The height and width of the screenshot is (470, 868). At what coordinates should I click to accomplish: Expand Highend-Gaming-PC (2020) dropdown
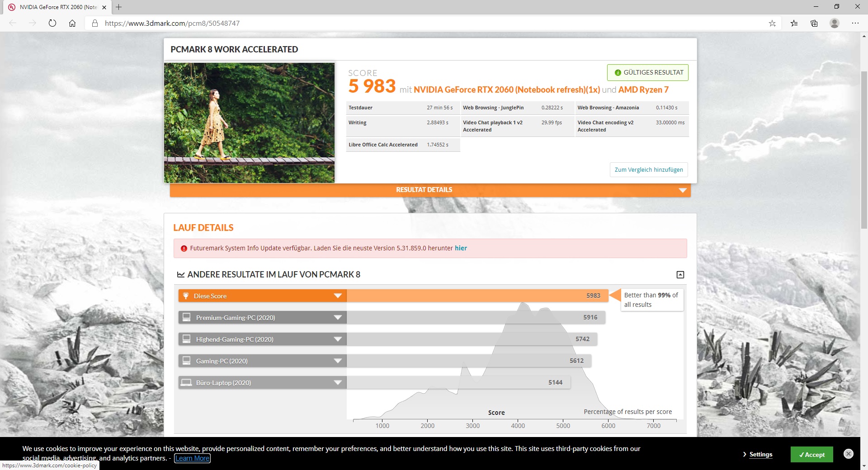coord(337,339)
